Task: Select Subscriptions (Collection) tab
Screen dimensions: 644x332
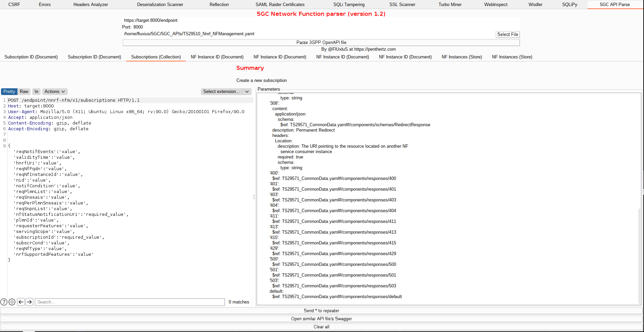Action: pos(156,57)
